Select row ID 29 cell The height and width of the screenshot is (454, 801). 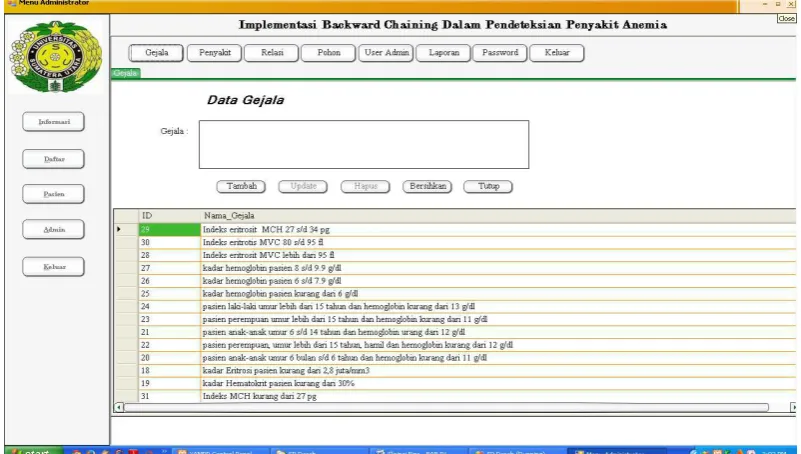coord(169,229)
